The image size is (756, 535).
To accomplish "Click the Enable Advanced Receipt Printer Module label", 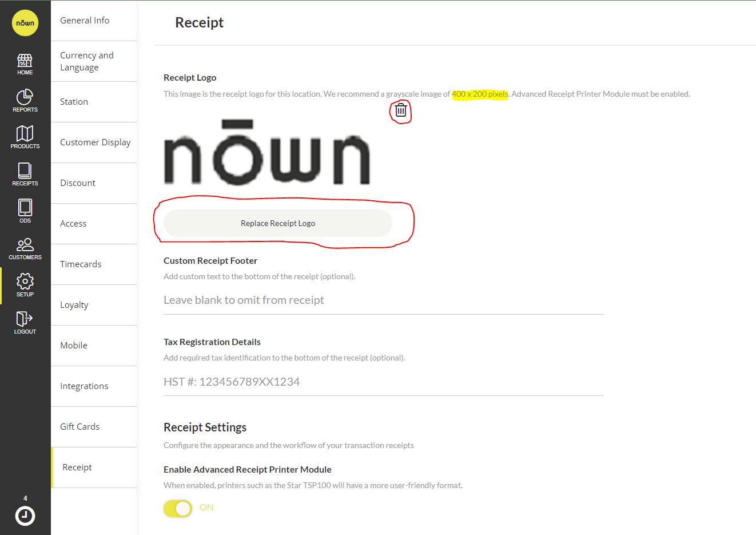I will point(248,470).
